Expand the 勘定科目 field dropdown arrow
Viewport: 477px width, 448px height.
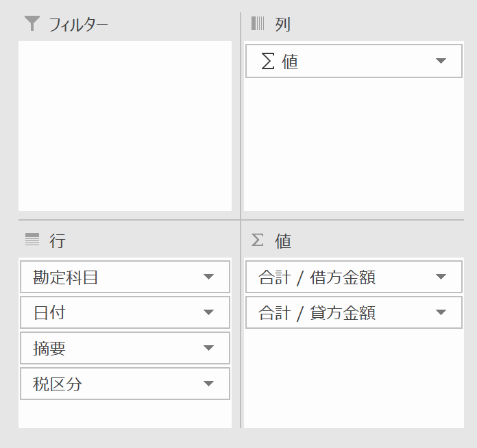pos(209,277)
